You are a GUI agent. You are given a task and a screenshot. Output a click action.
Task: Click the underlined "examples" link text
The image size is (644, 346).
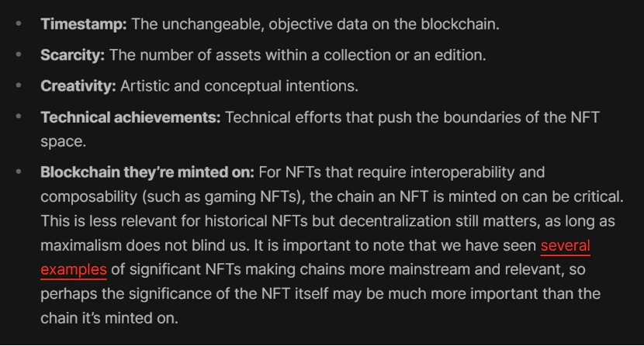coord(73,269)
